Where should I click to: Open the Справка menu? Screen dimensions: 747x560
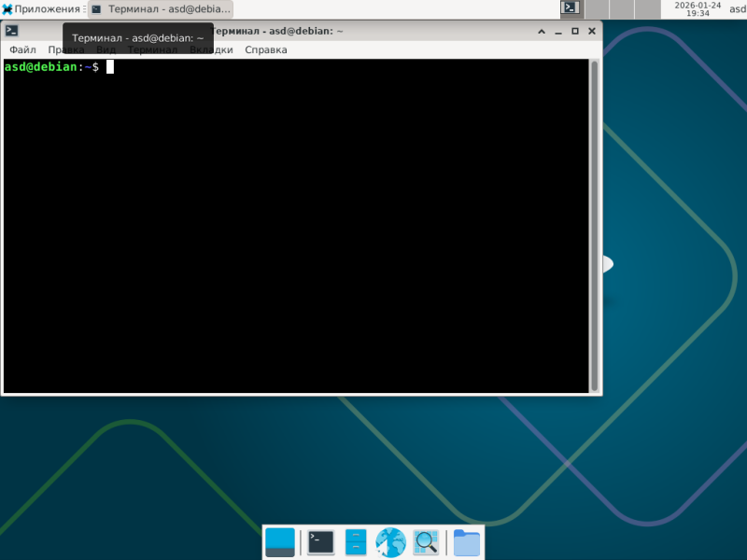[266, 49]
